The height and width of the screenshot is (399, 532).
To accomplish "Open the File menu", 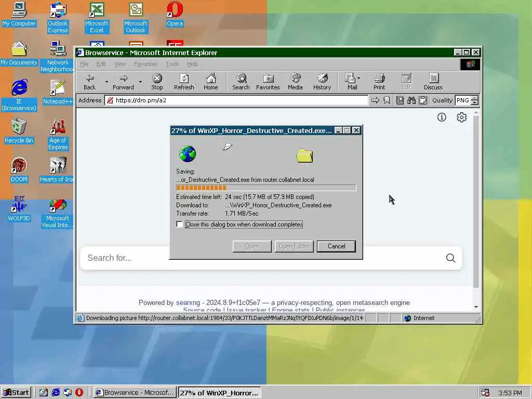I will (x=84, y=64).
